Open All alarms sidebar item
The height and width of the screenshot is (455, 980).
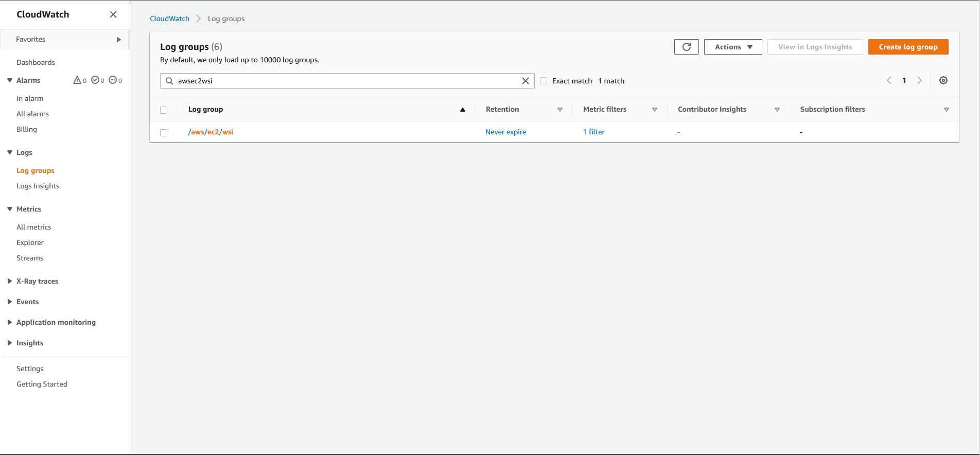click(33, 114)
